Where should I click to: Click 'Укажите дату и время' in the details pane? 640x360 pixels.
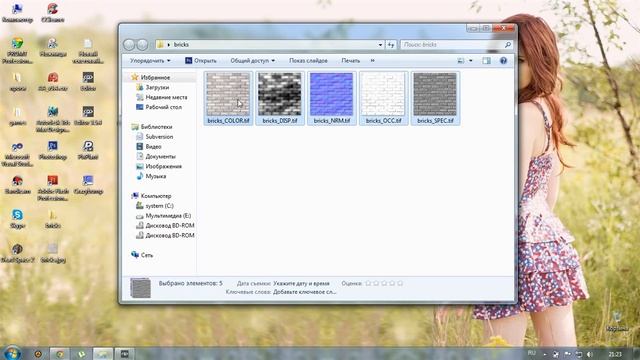tap(301, 283)
